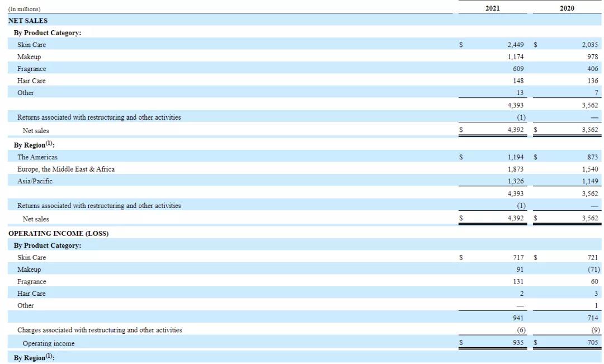Screen dimensions: 604x364
Task: Select Other net sales value 13
Action: (x=520, y=93)
